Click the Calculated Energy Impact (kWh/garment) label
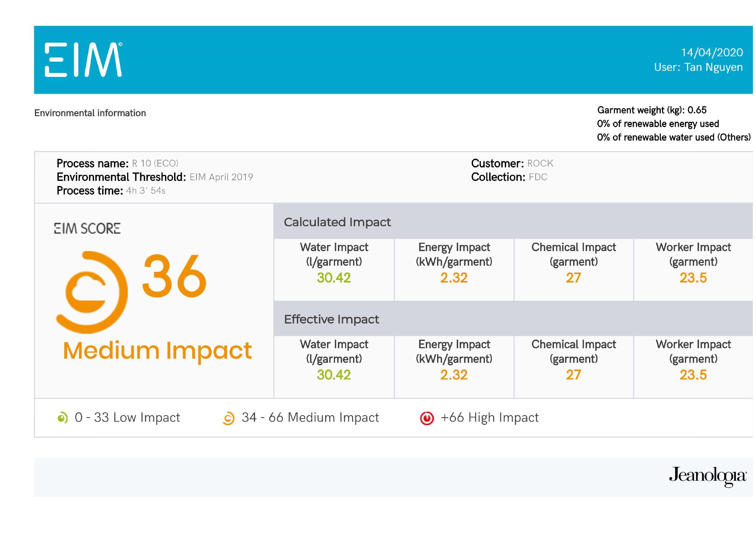The image size is (756, 560). (454, 255)
